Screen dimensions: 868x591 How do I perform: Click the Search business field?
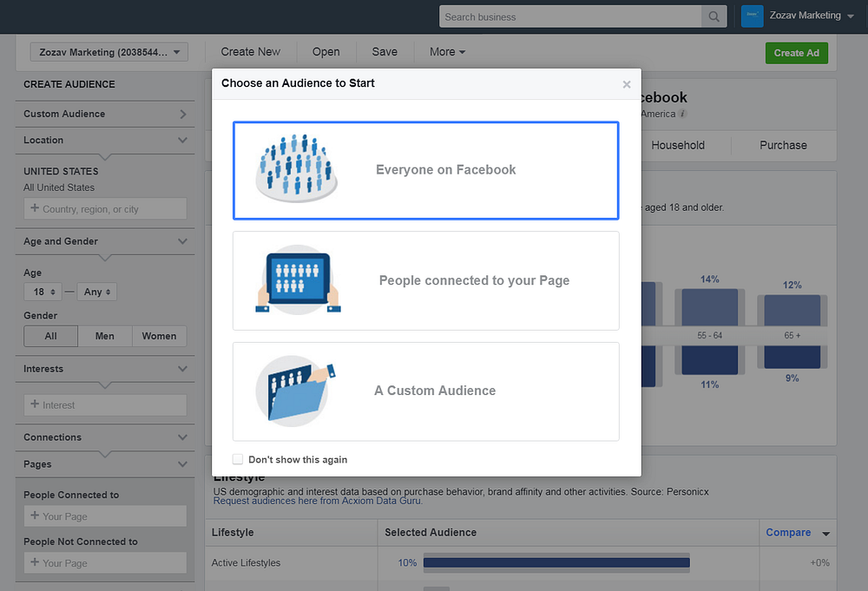(570, 16)
